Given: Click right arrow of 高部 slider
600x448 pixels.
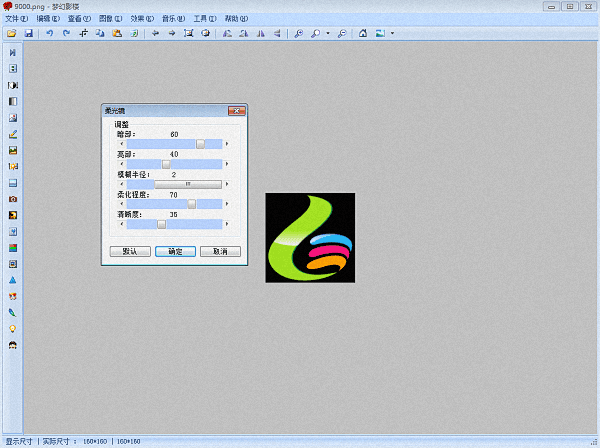Looking at the screenshot, I should pos(227,164).
